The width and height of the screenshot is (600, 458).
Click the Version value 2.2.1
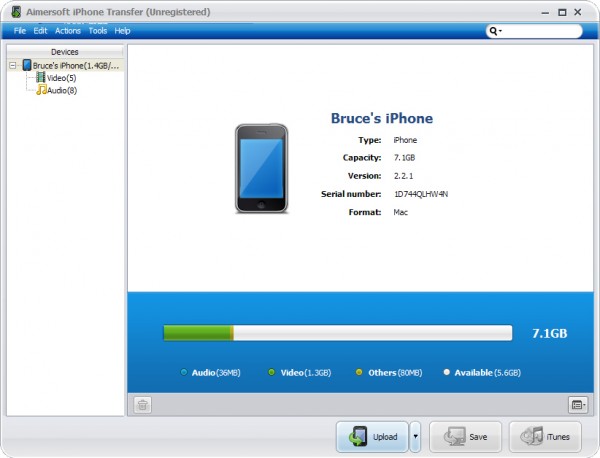(403, 176)
